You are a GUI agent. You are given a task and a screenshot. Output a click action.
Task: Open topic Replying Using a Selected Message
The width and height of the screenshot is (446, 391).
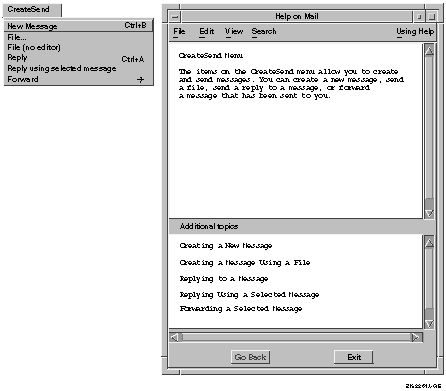pyautogui.click(x=249, y=295)
